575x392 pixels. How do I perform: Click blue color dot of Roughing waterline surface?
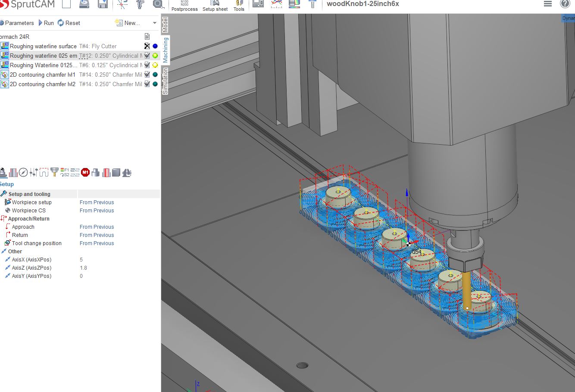click(155, 46)
